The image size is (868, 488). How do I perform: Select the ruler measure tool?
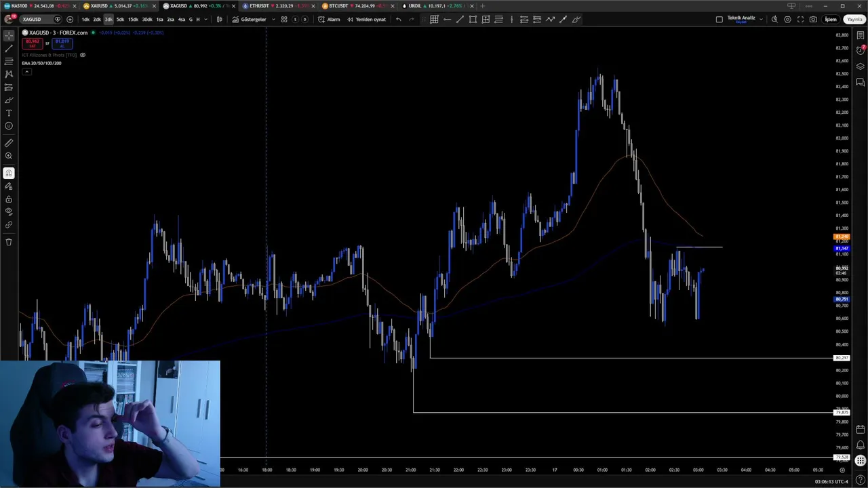9,143
